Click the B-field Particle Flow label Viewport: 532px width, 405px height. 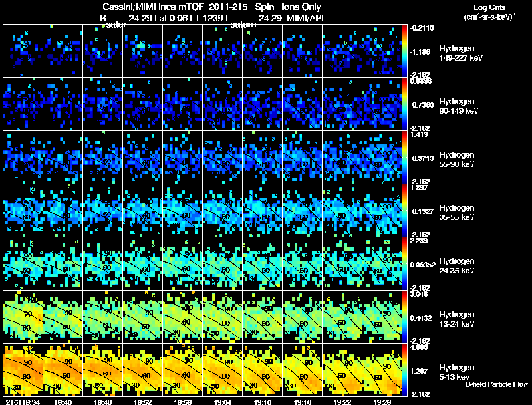click(x=496, y=384)
